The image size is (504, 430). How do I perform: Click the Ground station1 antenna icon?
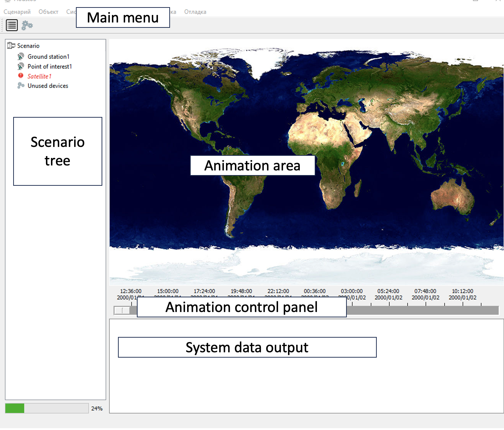point(21,56)
